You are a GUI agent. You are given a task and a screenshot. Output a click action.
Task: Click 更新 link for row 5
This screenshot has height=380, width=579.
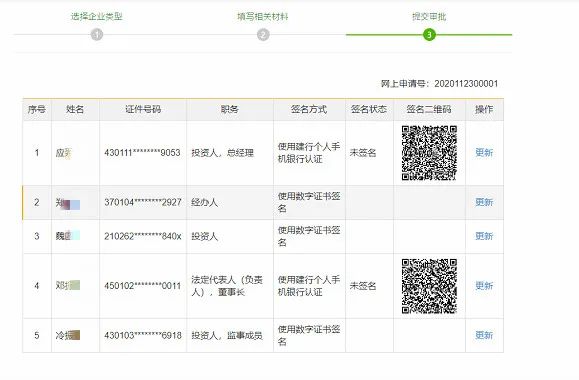click(x=484, y=335)
